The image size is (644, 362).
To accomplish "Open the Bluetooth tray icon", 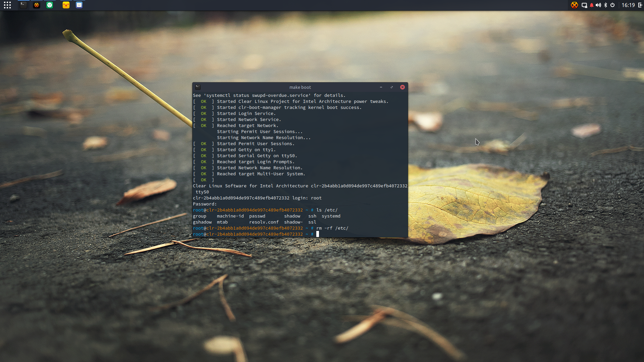I will pos(605,5).
